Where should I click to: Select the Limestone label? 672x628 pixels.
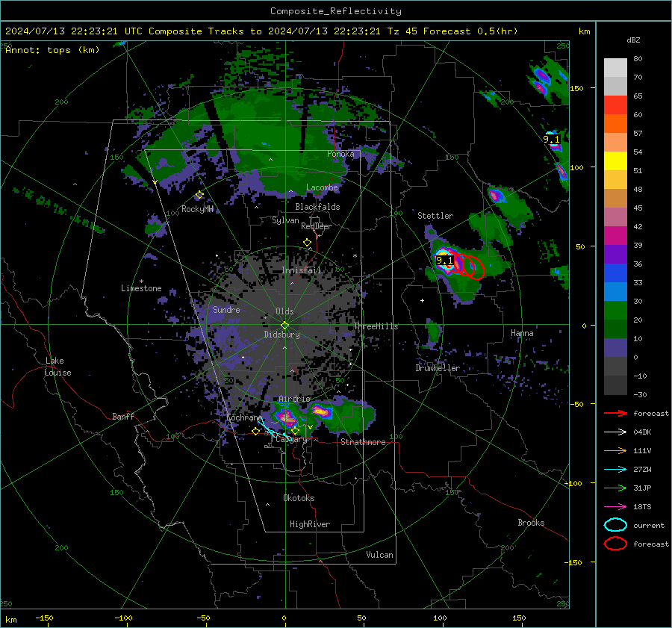[141, 288]
